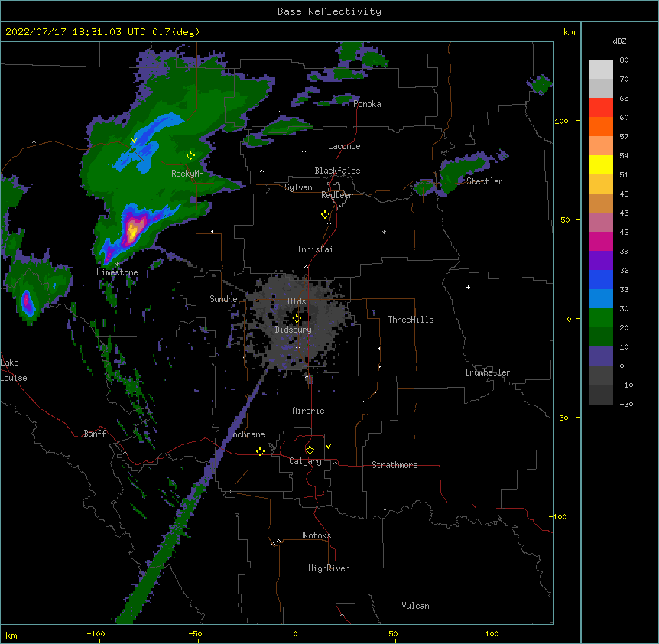Screen dimensions: 659x644
Task: Select the bright yellow 51-54 dBZ legend swatch
Action: coord(601,164)
